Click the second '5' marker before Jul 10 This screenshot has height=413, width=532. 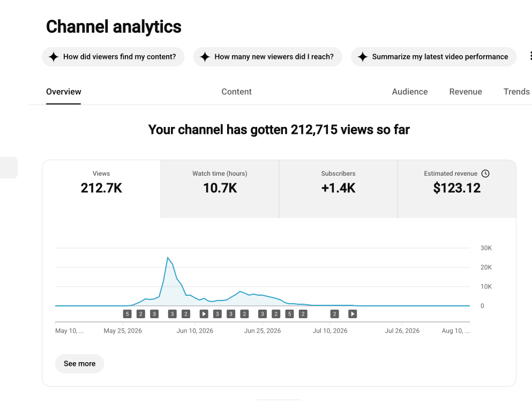coord(289,314)
